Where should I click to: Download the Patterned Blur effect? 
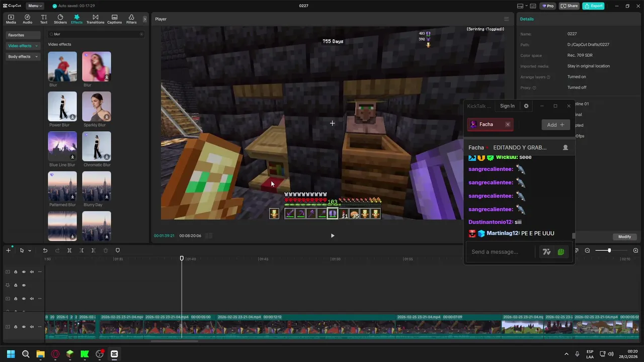pos(72,197)
